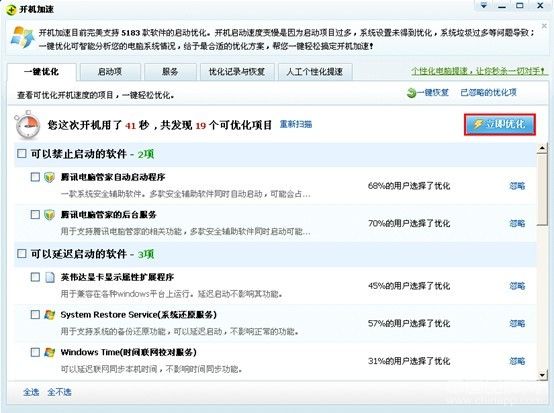Open the 已忽略的优化项 link
Viewport: 554px width, 413px height.
[488, 93]
